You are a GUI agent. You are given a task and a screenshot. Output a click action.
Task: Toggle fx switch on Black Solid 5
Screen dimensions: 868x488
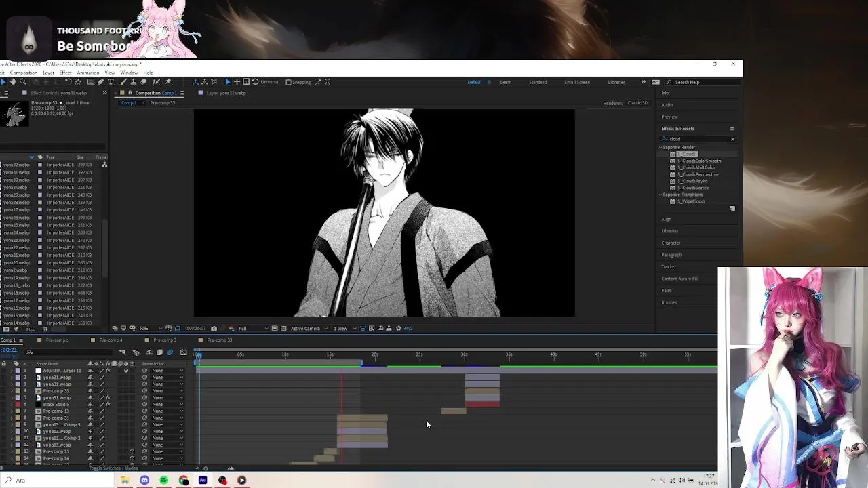[108, 404]
